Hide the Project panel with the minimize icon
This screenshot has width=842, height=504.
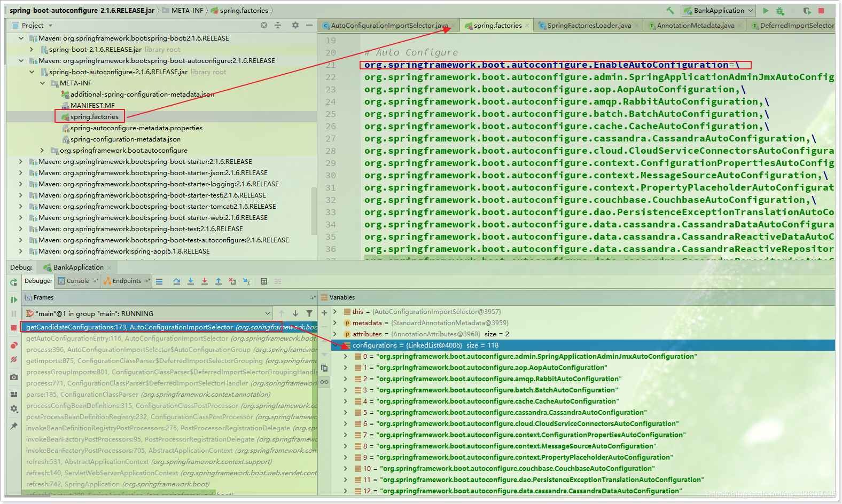pyautogui.click(x=309, y=25)
